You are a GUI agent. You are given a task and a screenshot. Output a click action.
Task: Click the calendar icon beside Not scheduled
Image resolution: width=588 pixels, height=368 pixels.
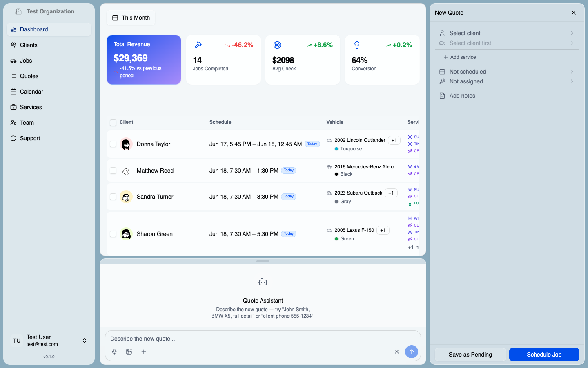pyautogui.click(x=442, y=72)
